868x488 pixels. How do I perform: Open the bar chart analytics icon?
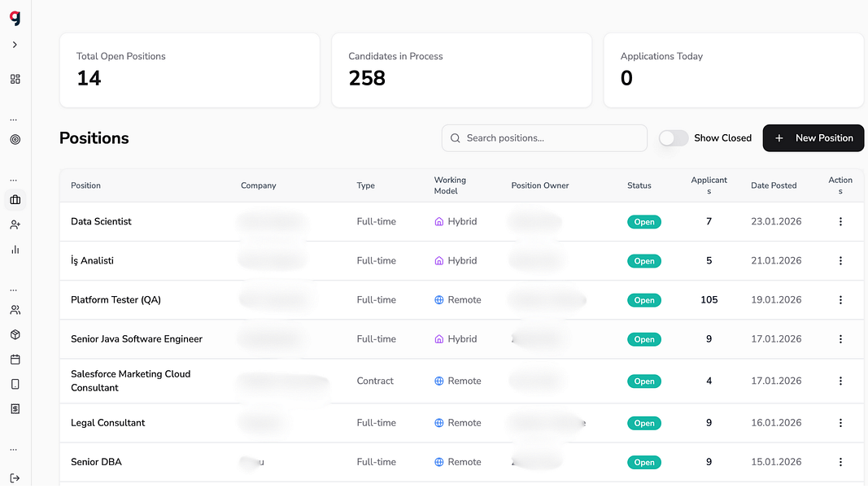pyautogui.click(x=15, y=250)
